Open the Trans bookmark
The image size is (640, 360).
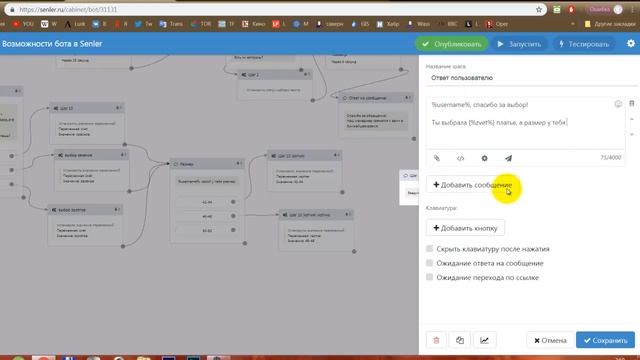tap(171, 24)
